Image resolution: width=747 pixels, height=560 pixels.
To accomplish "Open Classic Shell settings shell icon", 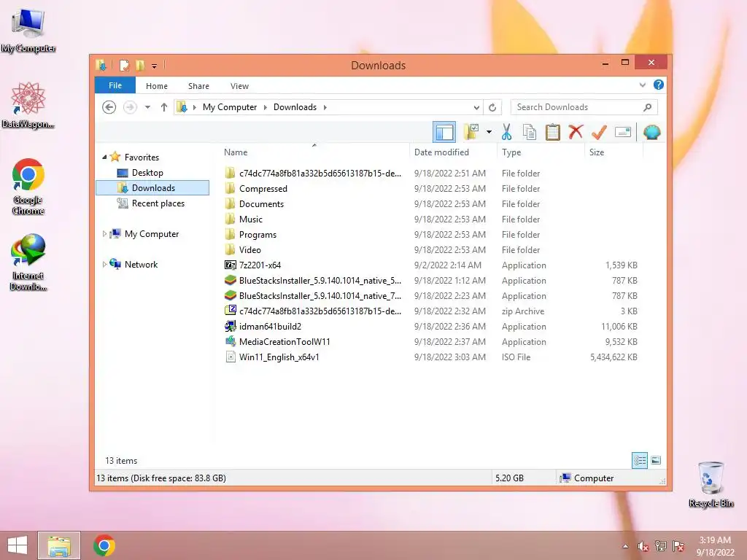I will point(651,132).
